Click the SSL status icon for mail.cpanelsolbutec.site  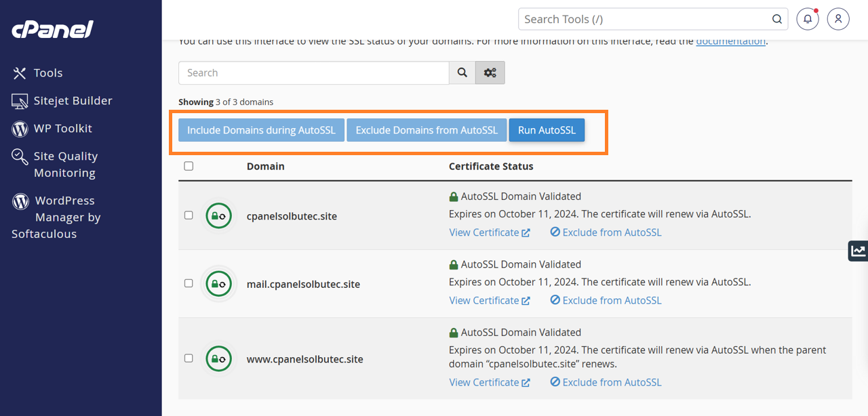pyautogui.click(x=219, y=284)
